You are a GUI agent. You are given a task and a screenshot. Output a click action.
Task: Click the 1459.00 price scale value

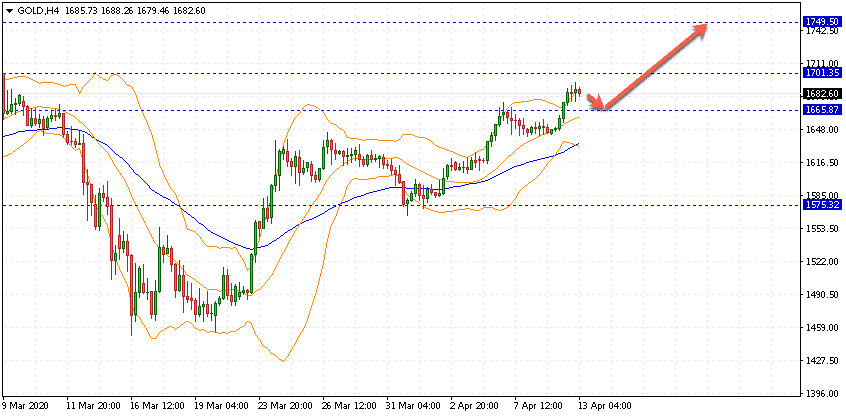tap(823, 327)
